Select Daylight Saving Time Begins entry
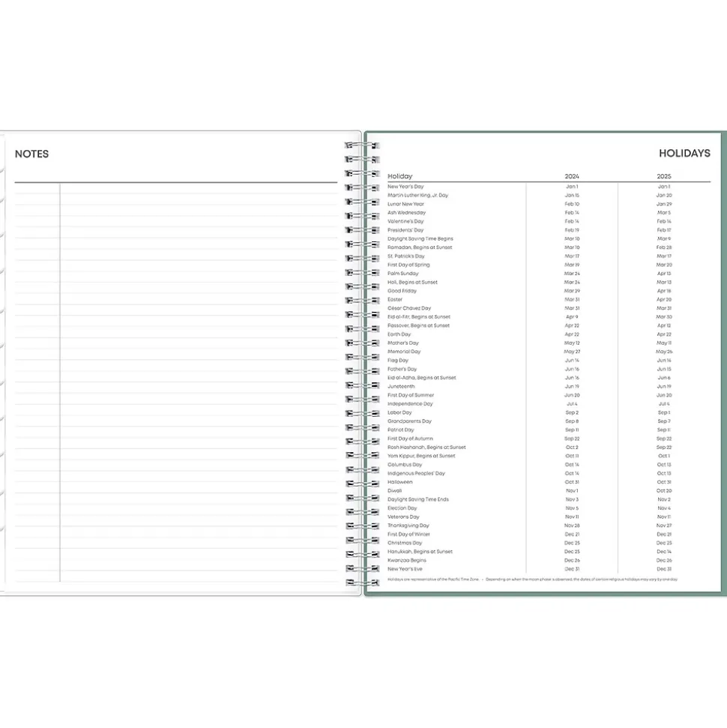727x728 pixels. (420, 238)
